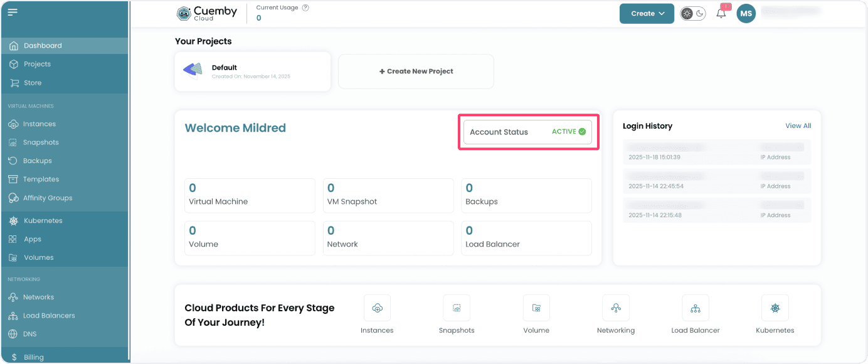Screen dimensions: 868x364
Task: Click the Current Usage help icon
Action: (305, 8)
